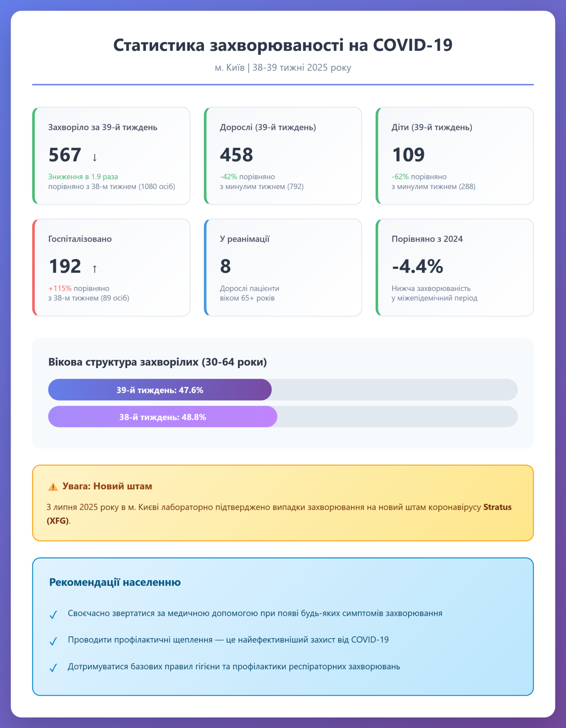Click the up arrow beside 192
566x728 pixels.
click(94, 269)
